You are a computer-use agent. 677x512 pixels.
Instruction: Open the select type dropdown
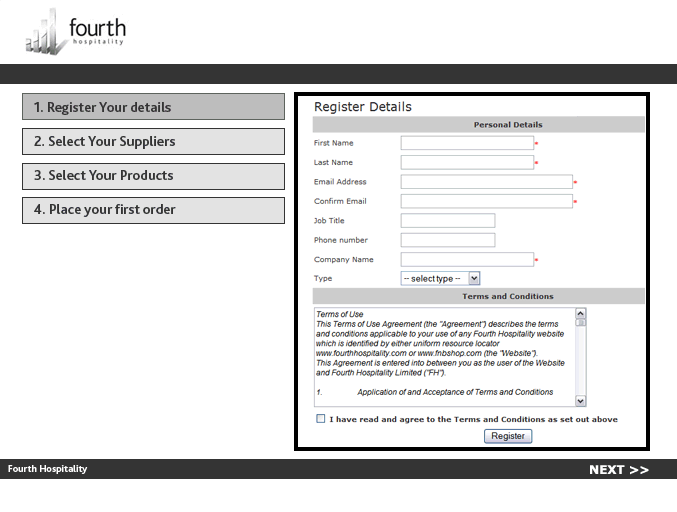[440, 278]
